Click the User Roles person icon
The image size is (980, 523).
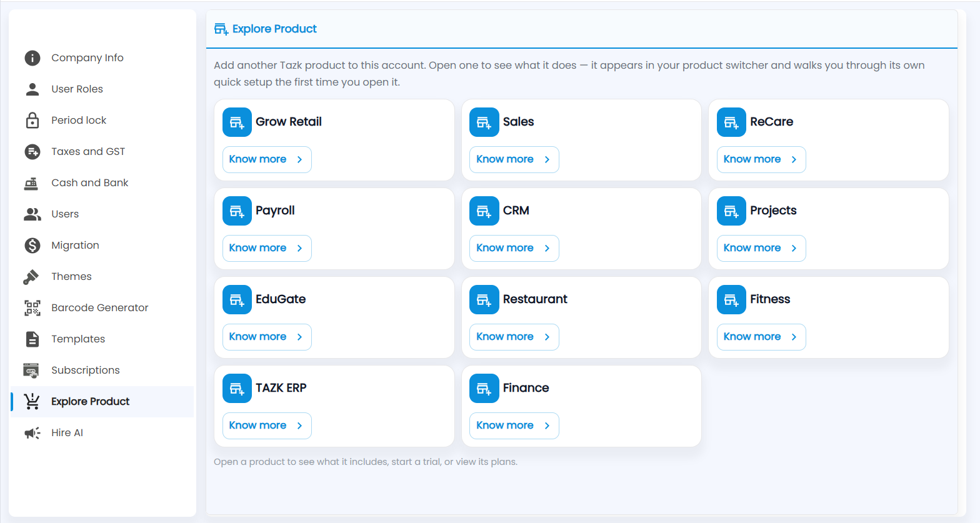click(32, 89)
